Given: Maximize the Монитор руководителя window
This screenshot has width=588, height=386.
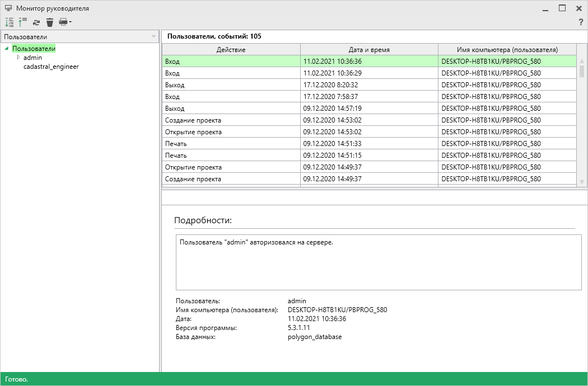Looking at the screenshot, I should click(562, 8).
